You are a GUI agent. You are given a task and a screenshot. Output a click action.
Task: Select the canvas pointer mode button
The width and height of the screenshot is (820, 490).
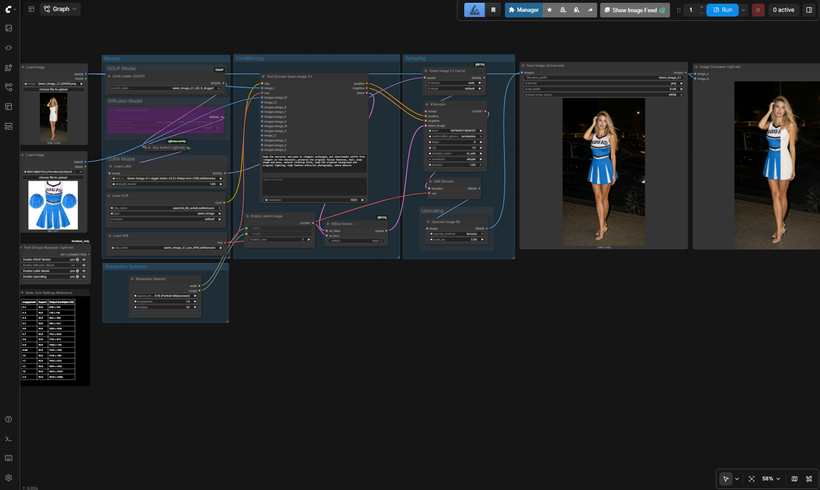(725, 478)
